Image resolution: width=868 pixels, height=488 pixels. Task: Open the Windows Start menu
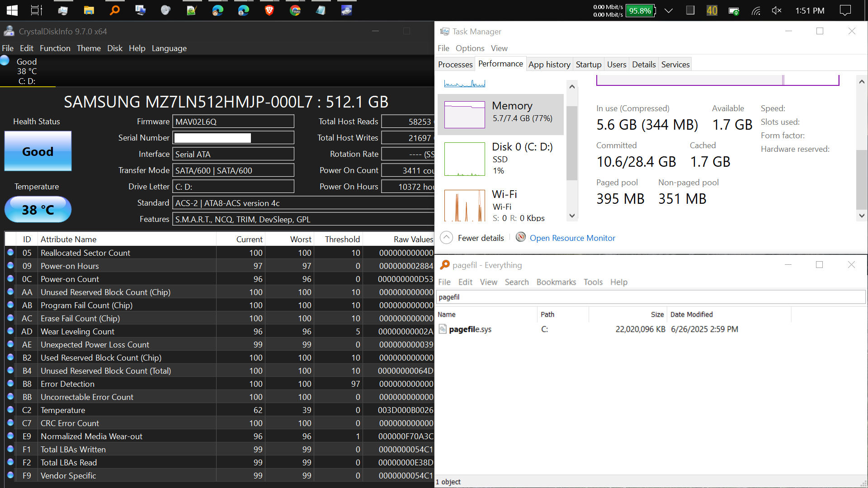pos(12,10)
